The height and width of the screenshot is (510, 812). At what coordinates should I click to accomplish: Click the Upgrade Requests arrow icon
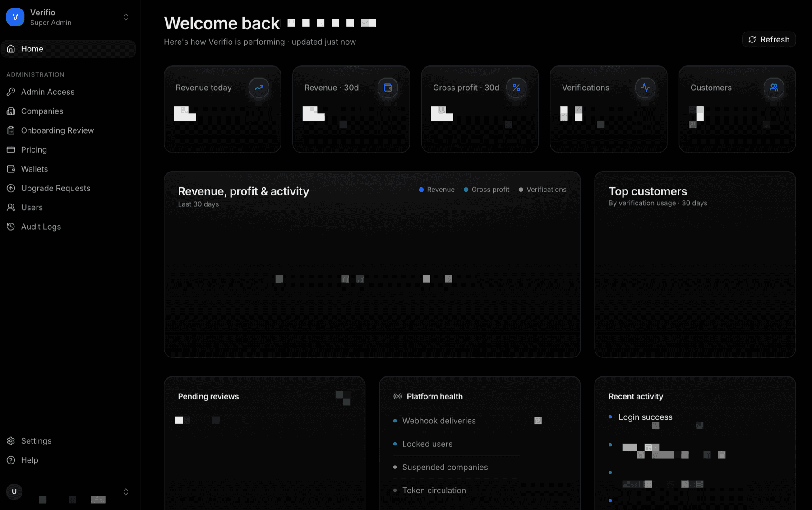(11, 188)
